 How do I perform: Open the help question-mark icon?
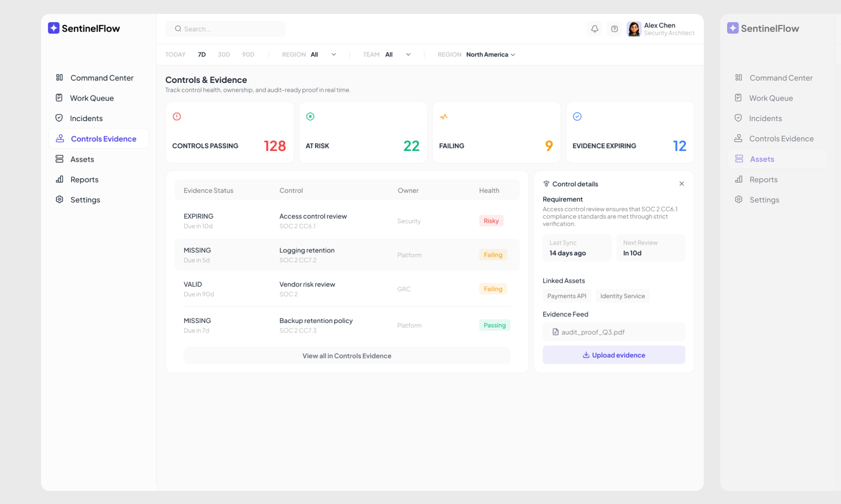click(614, 29)
